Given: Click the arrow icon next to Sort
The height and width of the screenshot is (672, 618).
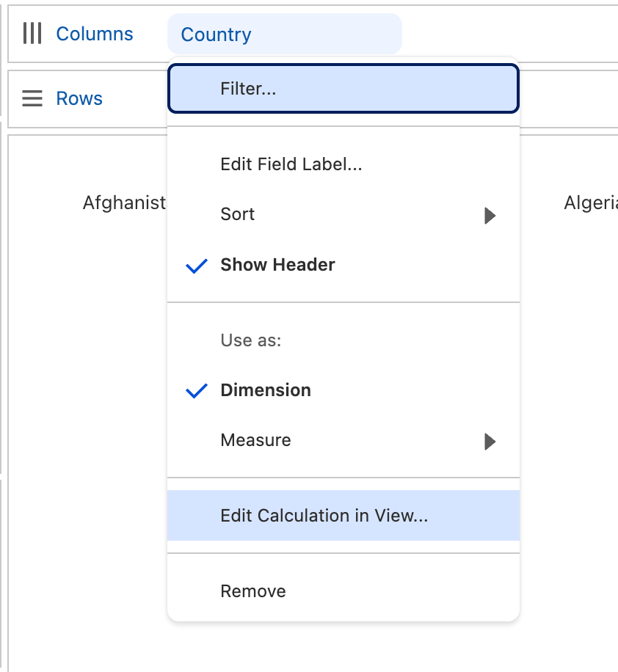Looking at the screenshot, I should (490, 215).
